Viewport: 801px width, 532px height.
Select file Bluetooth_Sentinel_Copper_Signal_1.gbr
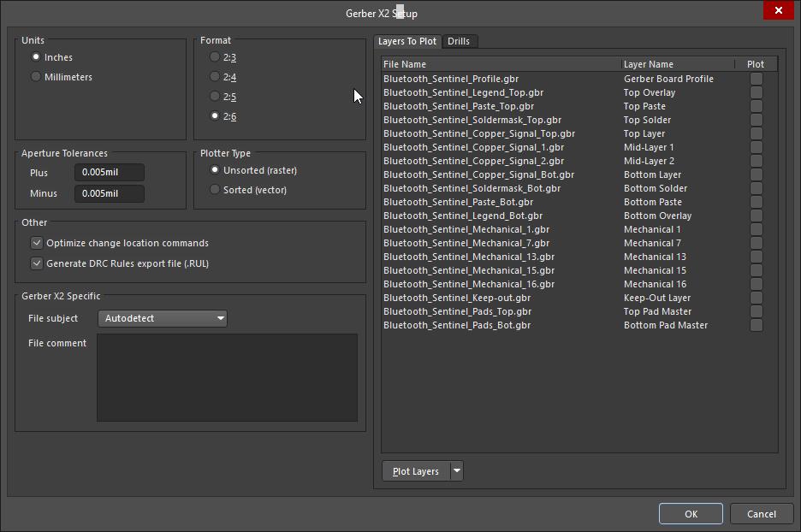(474, 147)
